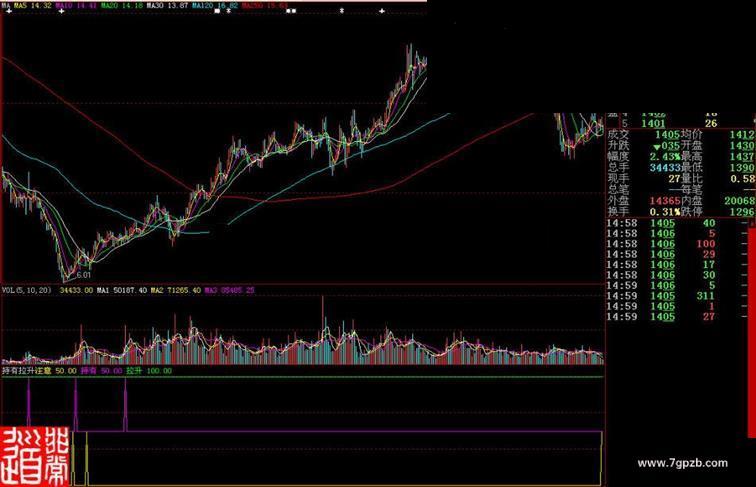Click the 内盘 20068 field
This screenshot has width=756, height=487.
(x=718, y=201)
